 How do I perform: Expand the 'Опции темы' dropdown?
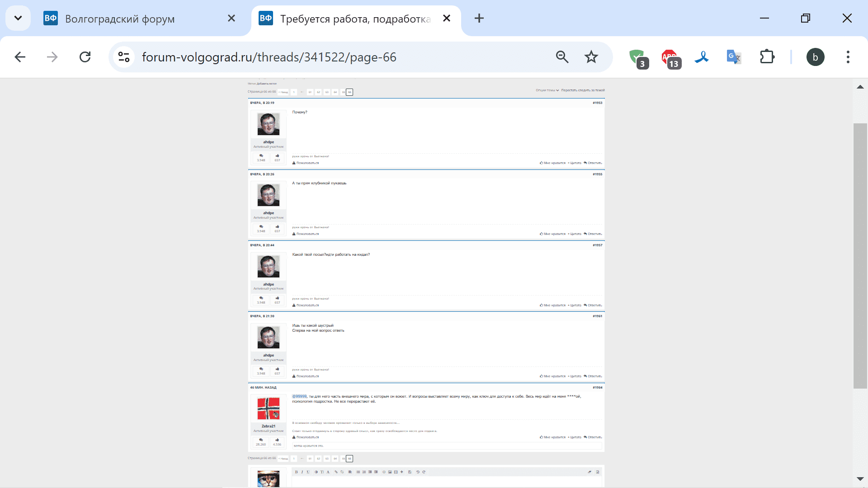click(547, 90)
